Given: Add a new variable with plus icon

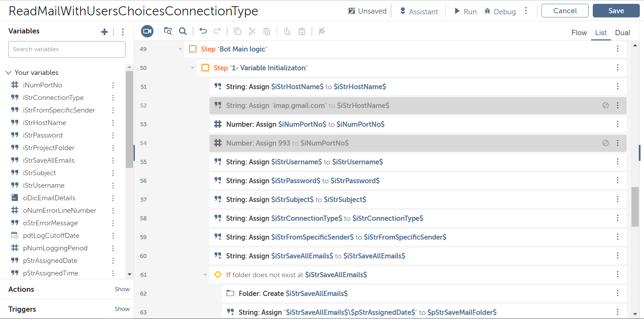Looking at the screenshot, I should [x=104, y=32].
